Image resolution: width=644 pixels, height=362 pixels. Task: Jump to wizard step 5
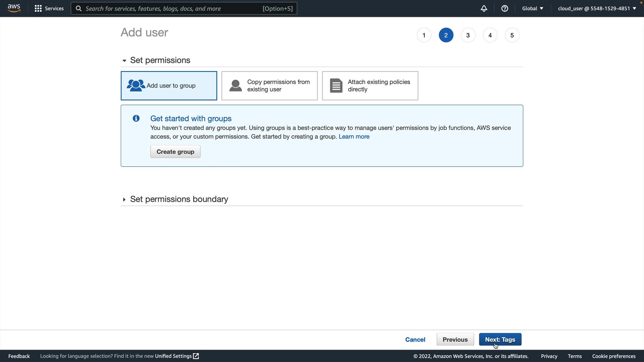512,35
